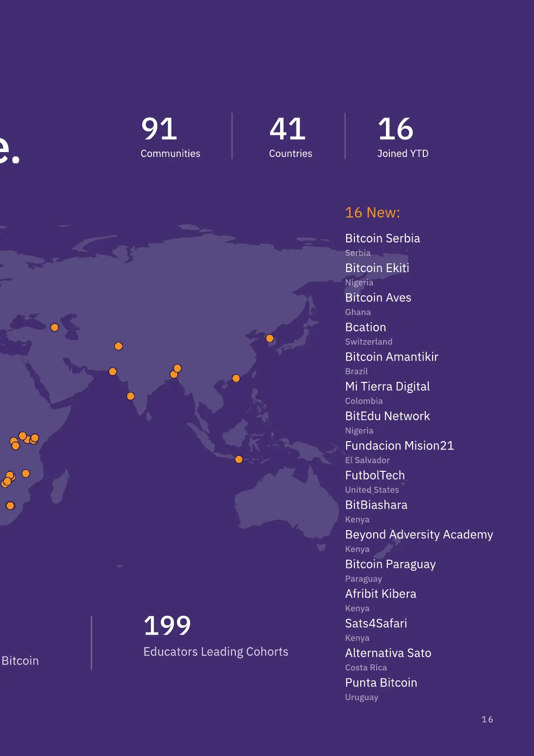Click the "Bitcoin Amantikir" entry
This screenshot has height=756, width=534.
coord(392,357)
